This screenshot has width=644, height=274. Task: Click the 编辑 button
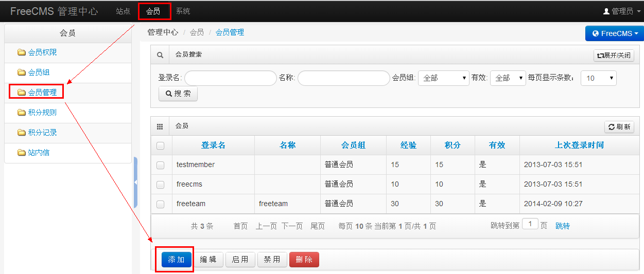click(208, 260)
